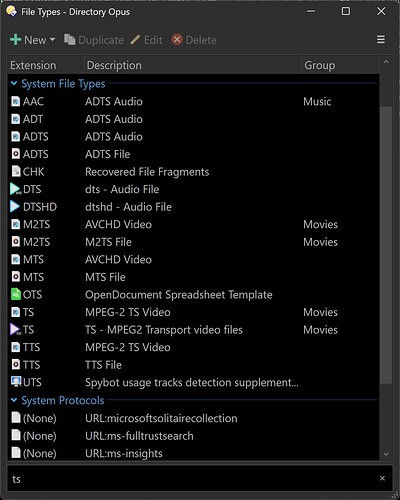Screen dimensions: 400x500
Task: Click the Duplicate toolbar button
Action: pyautogui.click(x=94, y=40)
